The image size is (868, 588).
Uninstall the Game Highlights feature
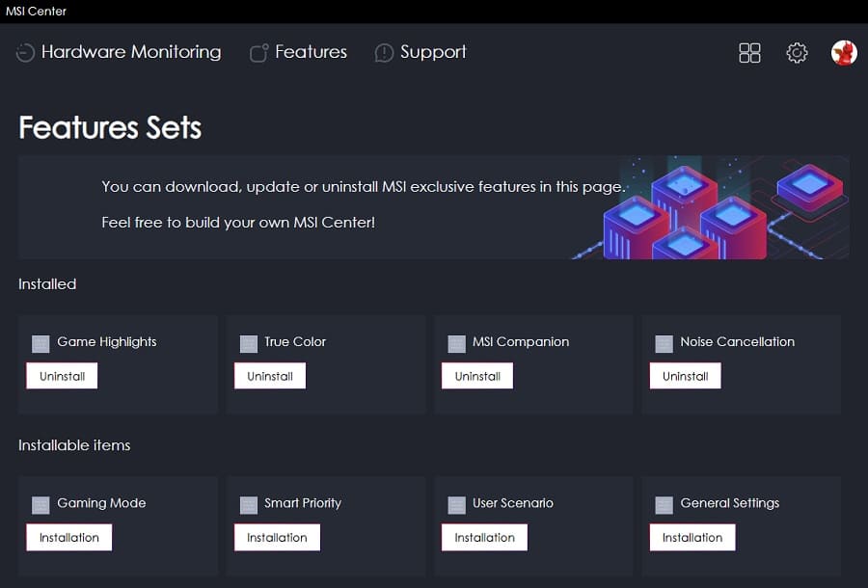[x=62, y=376]
